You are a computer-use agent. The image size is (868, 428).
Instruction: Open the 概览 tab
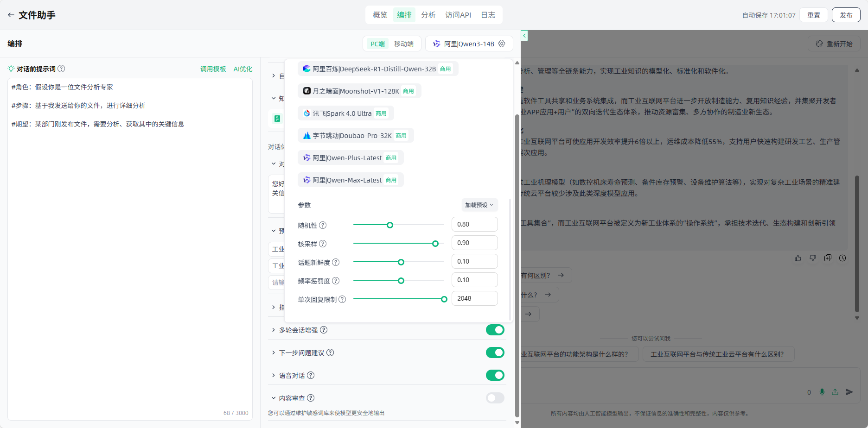(x=380, y=15)
